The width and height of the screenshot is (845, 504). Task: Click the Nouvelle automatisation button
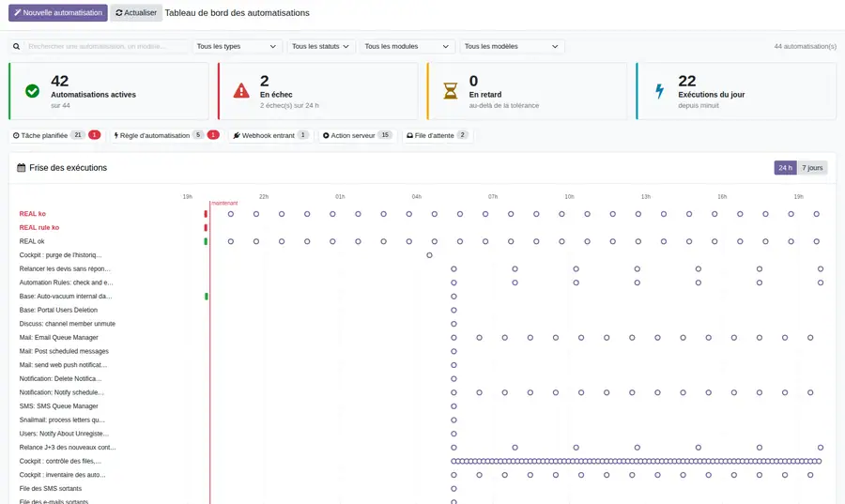click(57, 13)
